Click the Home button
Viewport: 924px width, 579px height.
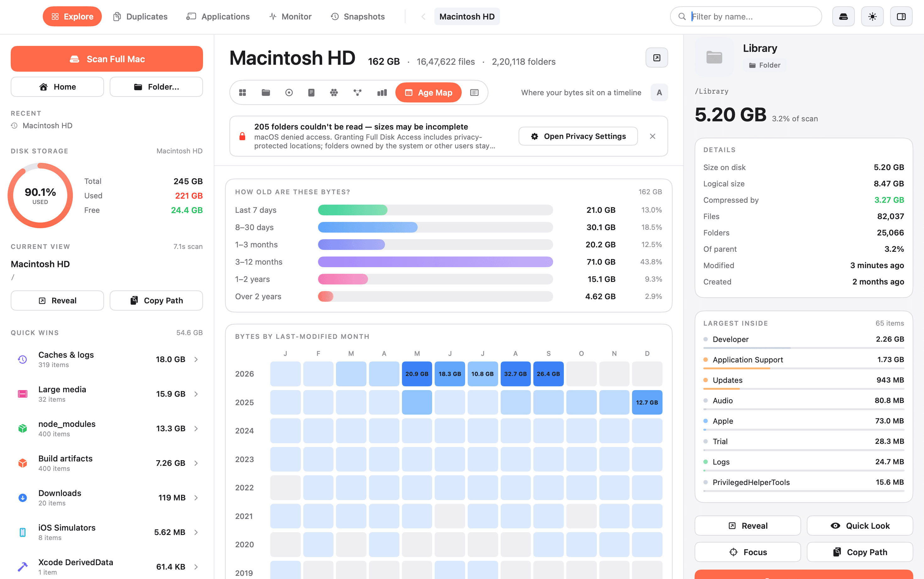tap(58, 87)
